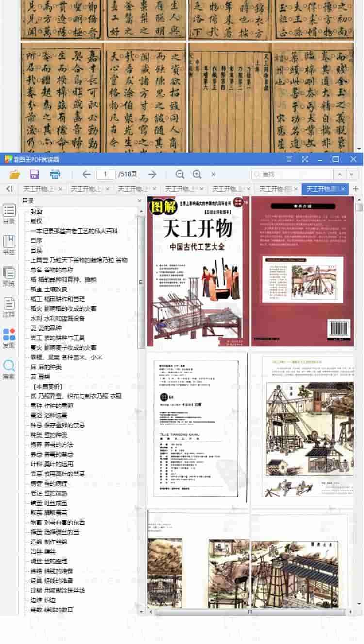Select outline entry 病症 蚕的病症
Image resolution: width=364 pixels, height=644 pixels.
pyautogui.click(x=49, y=483)
